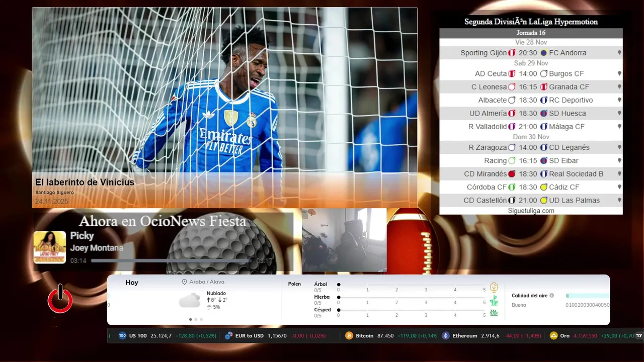Open venue pin for AD Ceuta match
644x362 pixels.
(619, 73)
